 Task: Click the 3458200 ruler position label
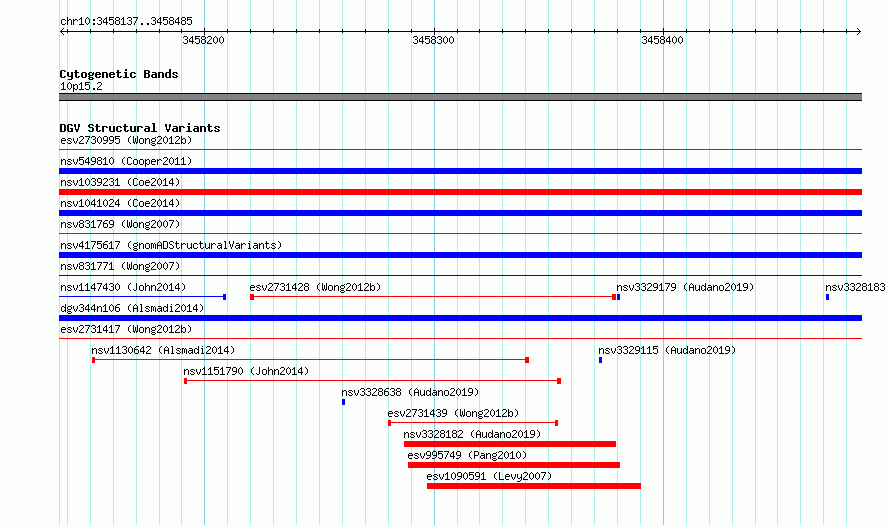pyautogui.click(x=203, y=40)
